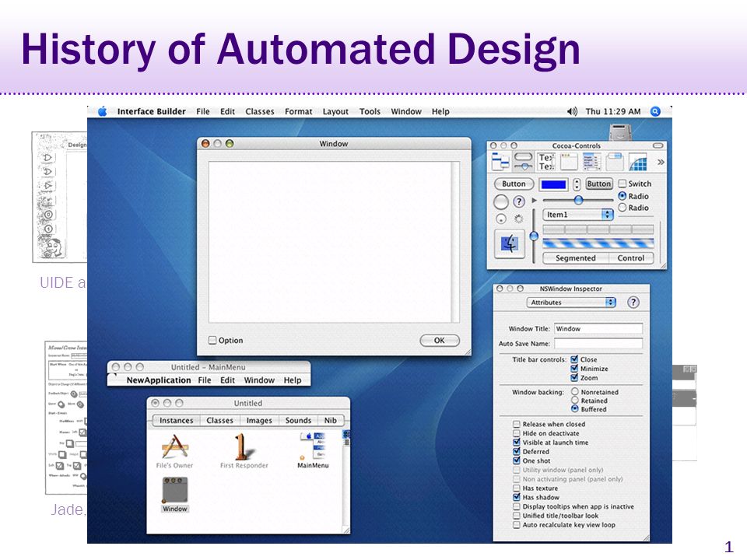Viewport: 747px width, 560px height.
Task: Click the Control segment of segmented control
Action: click(x=631, y=258)
